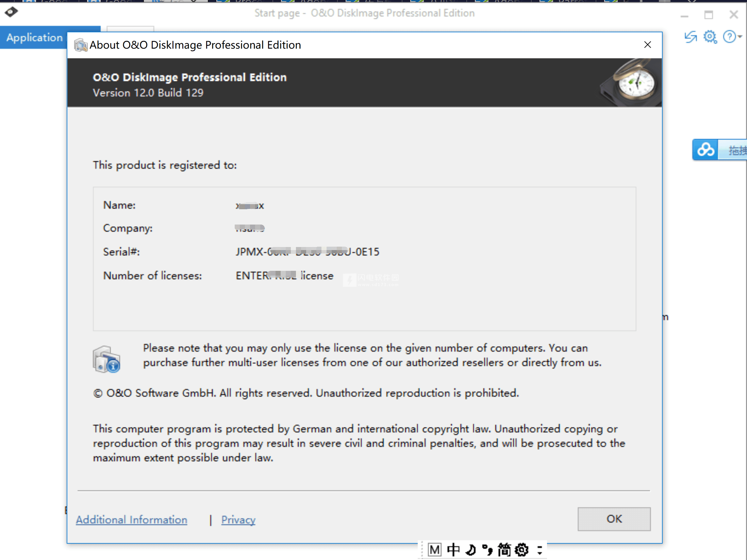Click the 'Serial#:' label

point(121,252)
